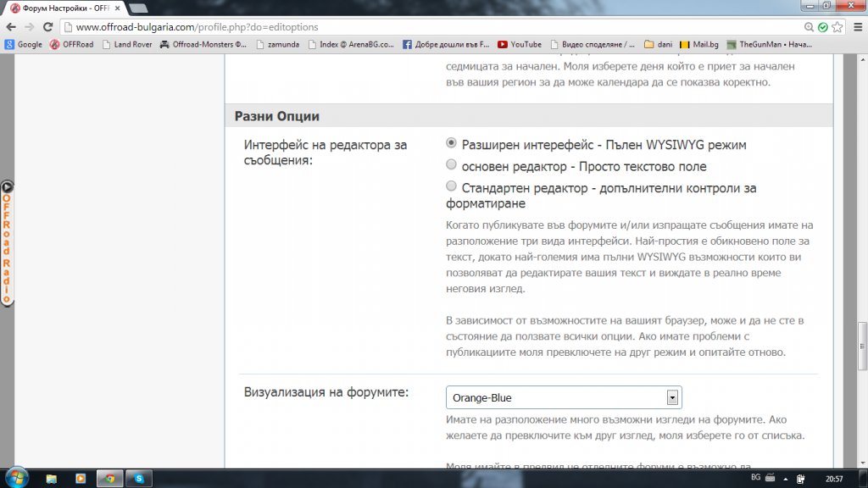Click the Визуализация на форумите label

click(x=326, y=392)
